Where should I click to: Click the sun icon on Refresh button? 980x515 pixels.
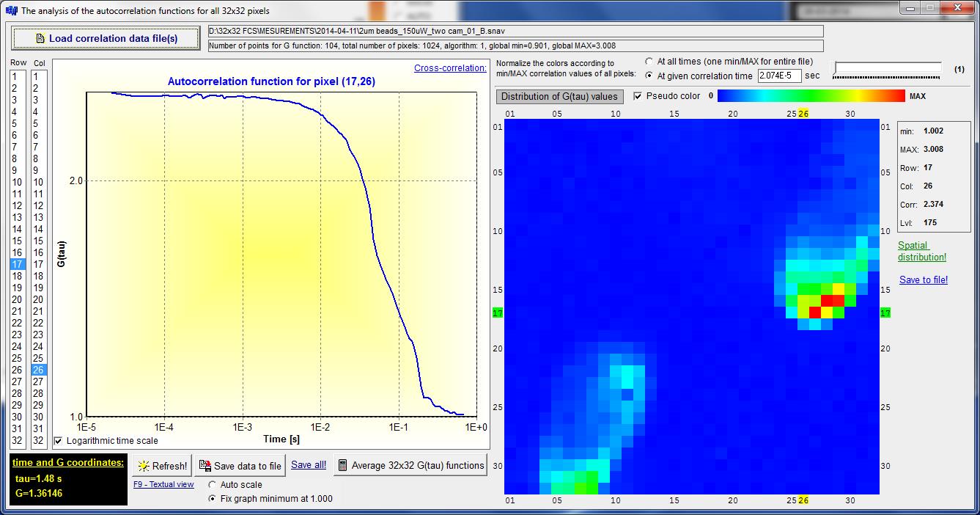point(144,466)
